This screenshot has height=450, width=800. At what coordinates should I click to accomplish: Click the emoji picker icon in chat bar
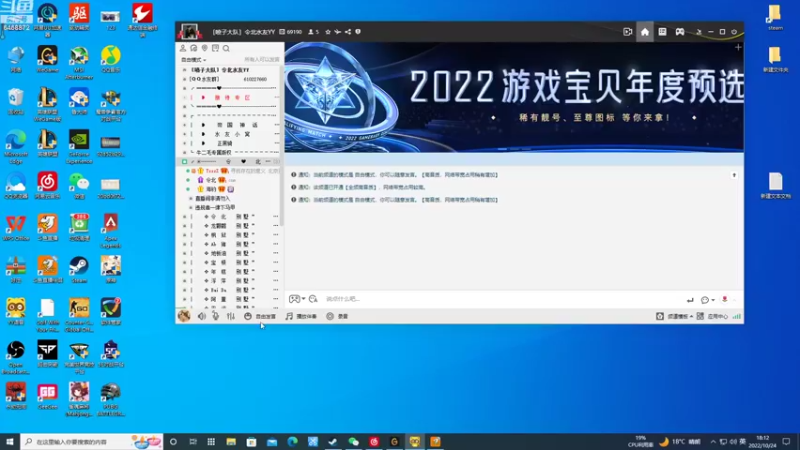tap(313, 299)
